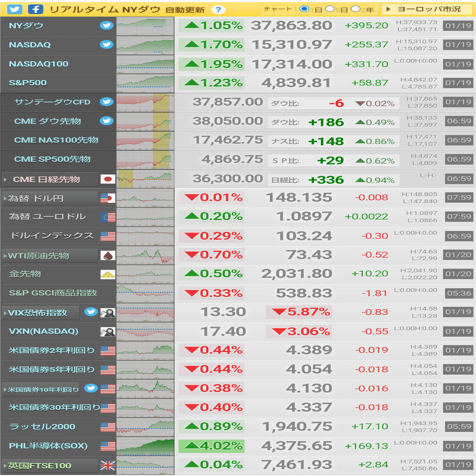Click the SOX change value 4.02%
Screen dimensions: 476x476
[212, 446]
